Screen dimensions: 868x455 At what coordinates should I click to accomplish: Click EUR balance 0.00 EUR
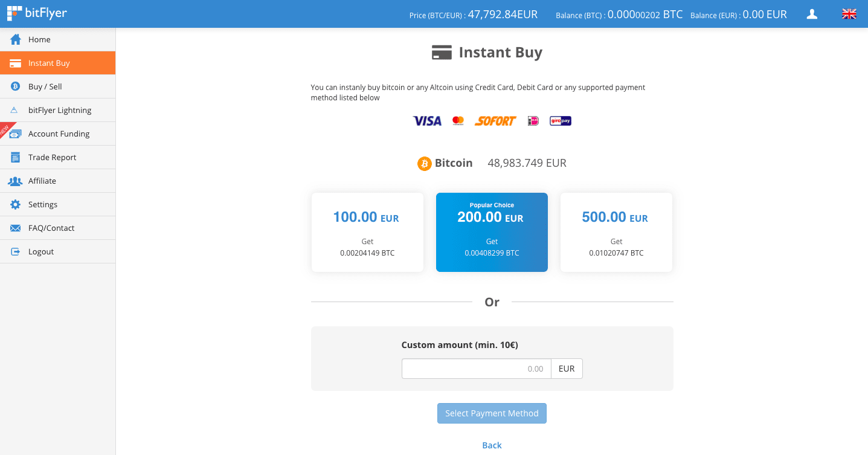765,15
